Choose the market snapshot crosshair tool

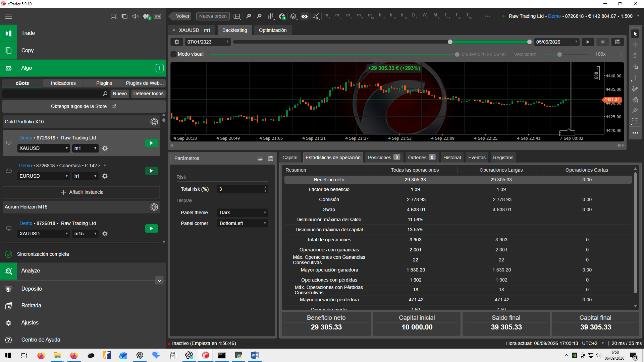[635, 56]
